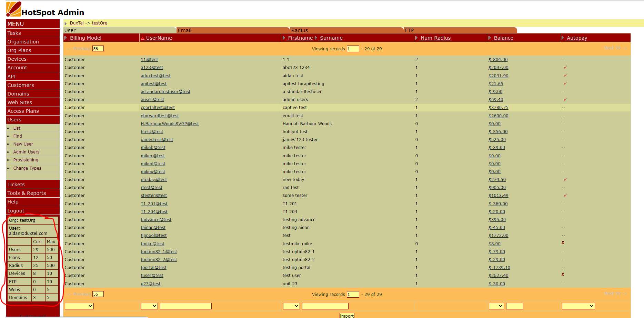The width and height of the screenshot is (644, 318).
Task: Open the Help menu item
Action: (x=33, y=202)
